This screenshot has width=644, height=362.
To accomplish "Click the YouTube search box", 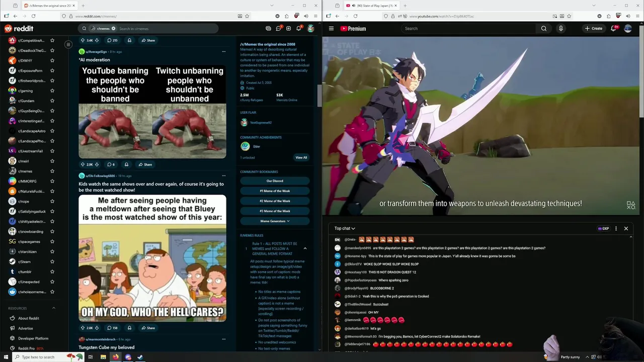I will click(469, 29).
